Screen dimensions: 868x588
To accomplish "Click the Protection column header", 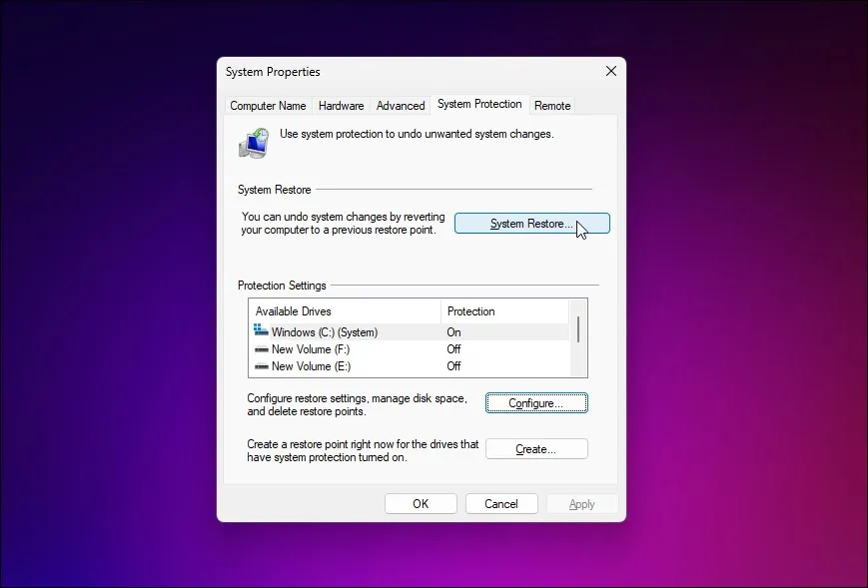I will click(469, 310).
